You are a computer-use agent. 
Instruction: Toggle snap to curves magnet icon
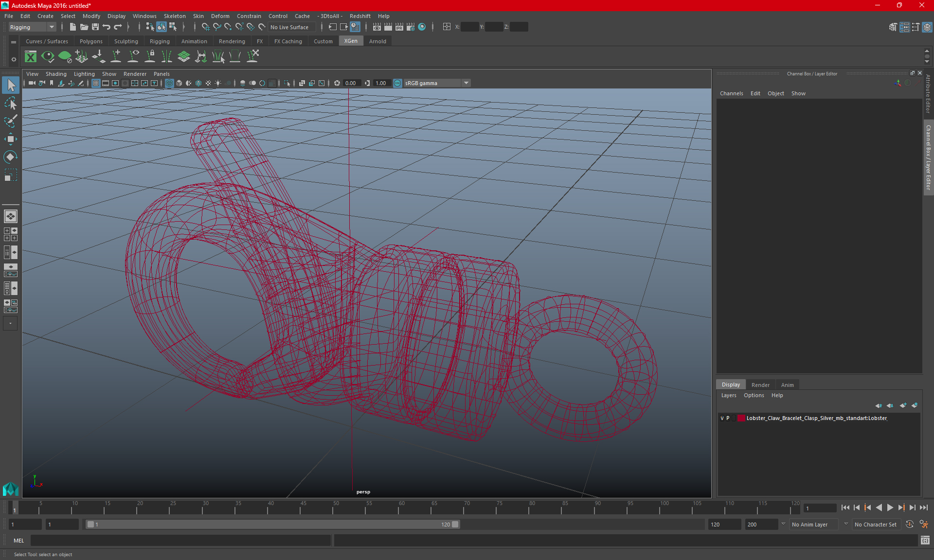click(217, 27)
